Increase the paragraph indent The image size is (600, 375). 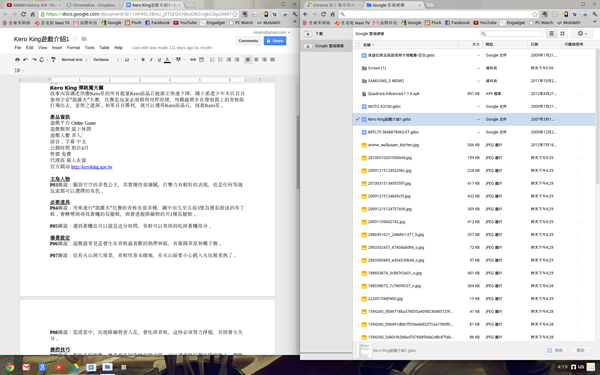coord(237,60)
